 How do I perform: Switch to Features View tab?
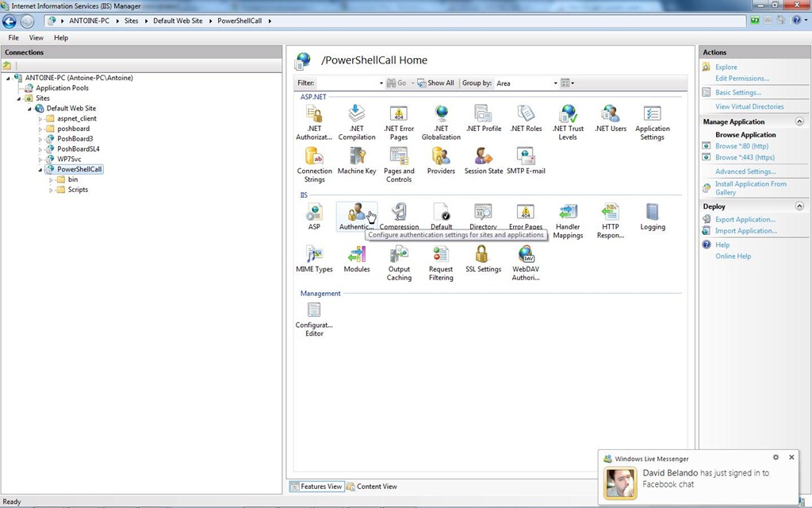pos(316,487)
